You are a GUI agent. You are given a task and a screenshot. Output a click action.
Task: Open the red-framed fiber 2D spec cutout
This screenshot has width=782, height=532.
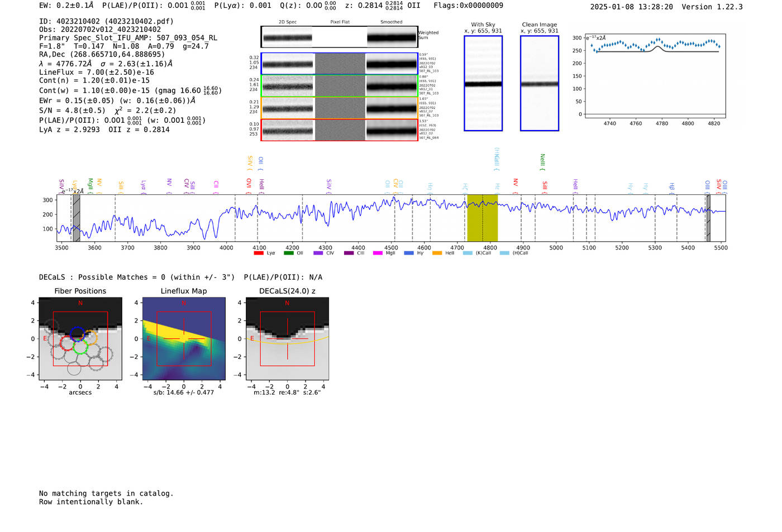tap(288, 130)
